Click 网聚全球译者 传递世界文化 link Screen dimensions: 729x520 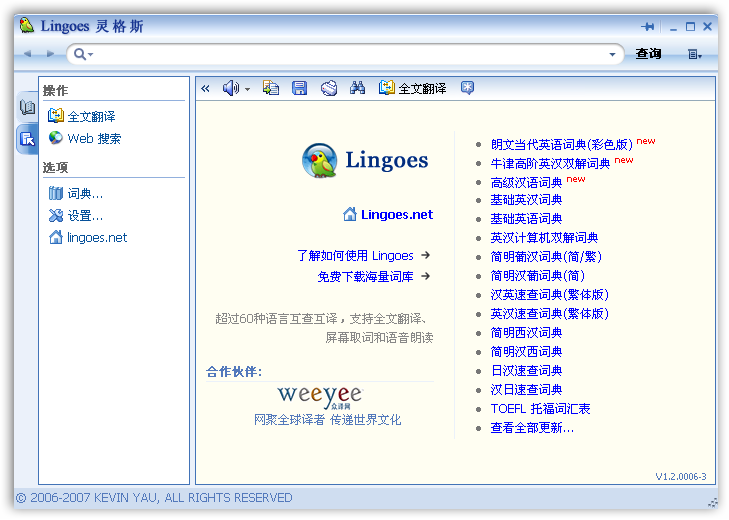point(327,420)
